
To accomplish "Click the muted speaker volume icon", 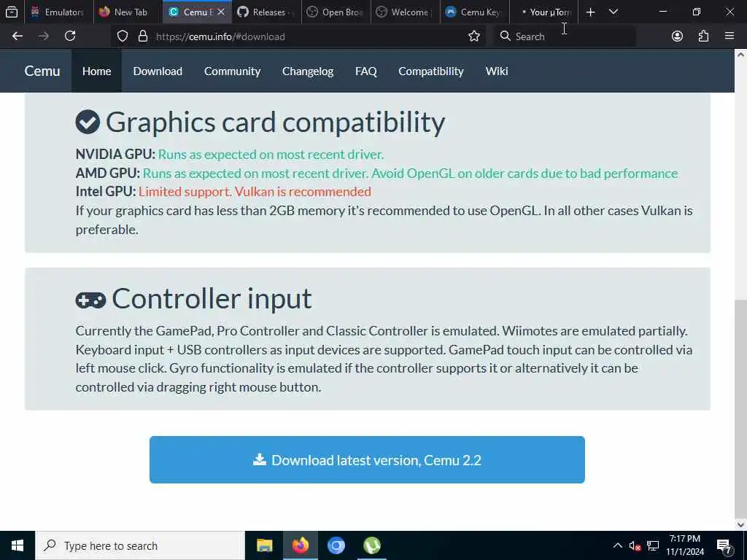I will point(635,545).
